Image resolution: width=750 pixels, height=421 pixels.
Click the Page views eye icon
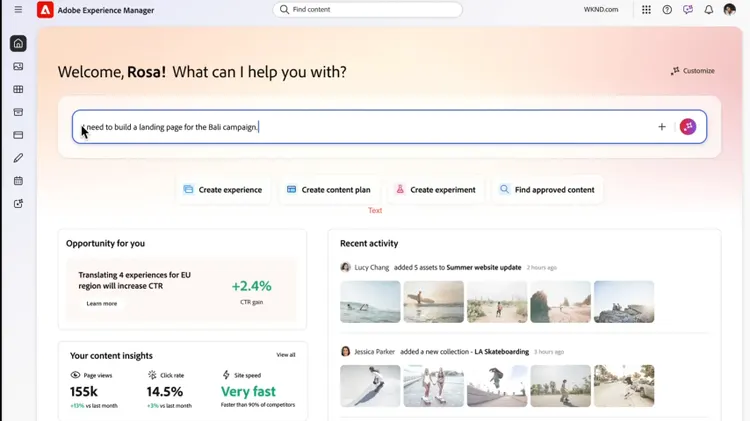tap(75, 375)
